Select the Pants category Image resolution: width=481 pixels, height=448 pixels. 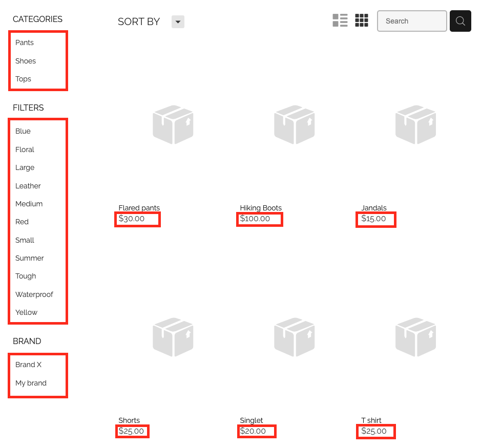coord(25,42)
